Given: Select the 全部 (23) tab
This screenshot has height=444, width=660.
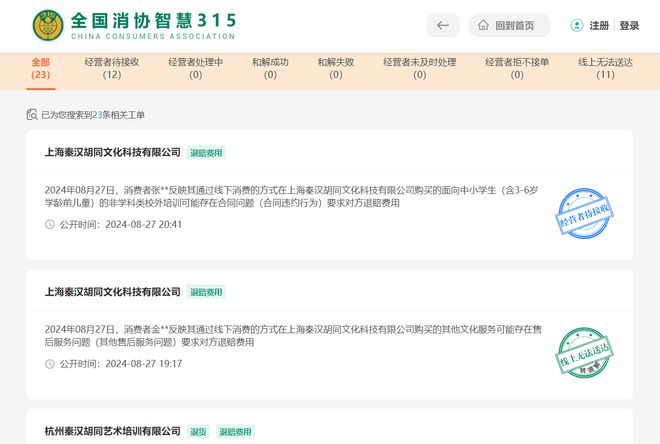Looking at the screenshot, I should pos(41,69).
